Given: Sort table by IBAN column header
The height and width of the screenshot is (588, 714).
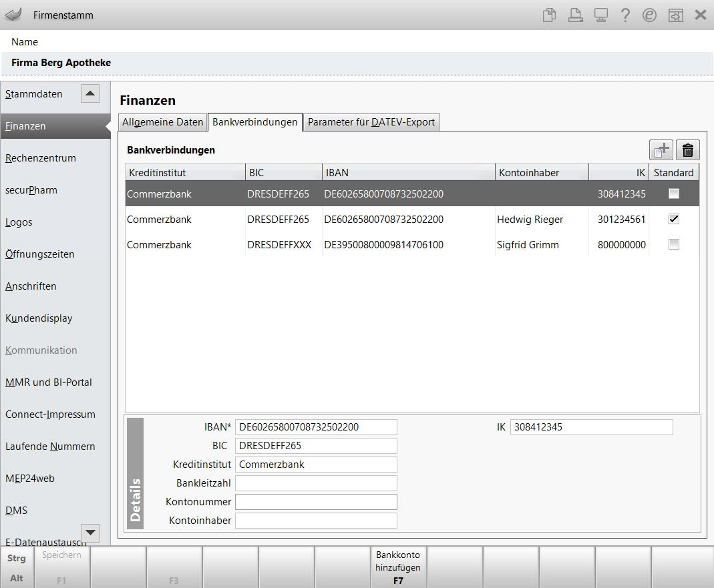Looking at the screenshot, I should coord(409,172).
